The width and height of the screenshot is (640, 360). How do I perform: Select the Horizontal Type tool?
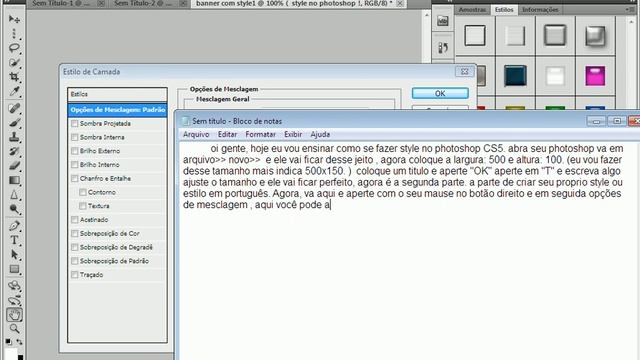(14, 240)
